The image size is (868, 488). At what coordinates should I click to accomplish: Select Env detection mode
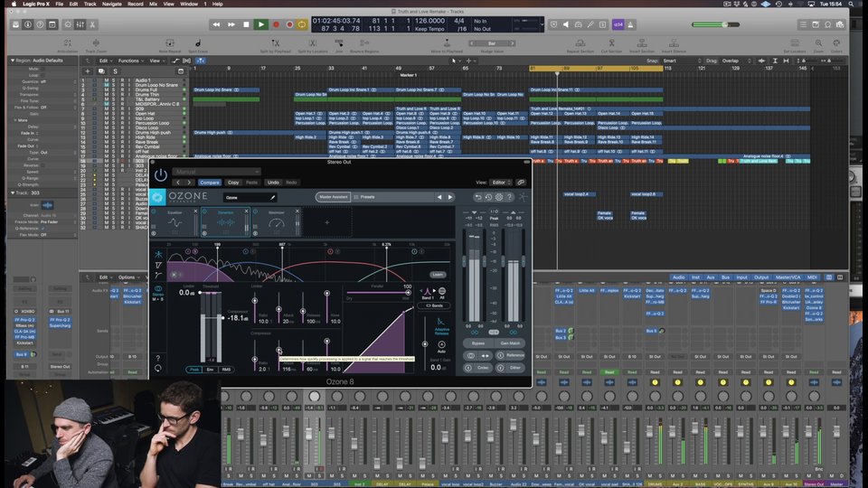(x=210, y=369)
